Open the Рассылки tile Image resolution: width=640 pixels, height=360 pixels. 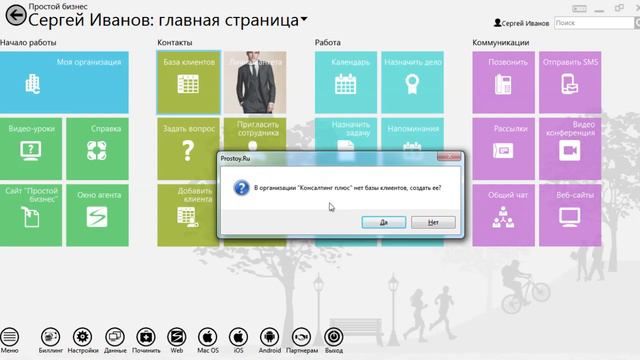pyautogui.click(x=503, y=149)
